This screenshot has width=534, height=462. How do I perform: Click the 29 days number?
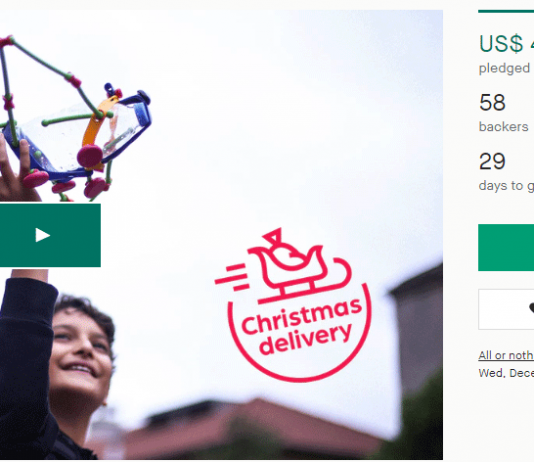click(x=492, y=161)
